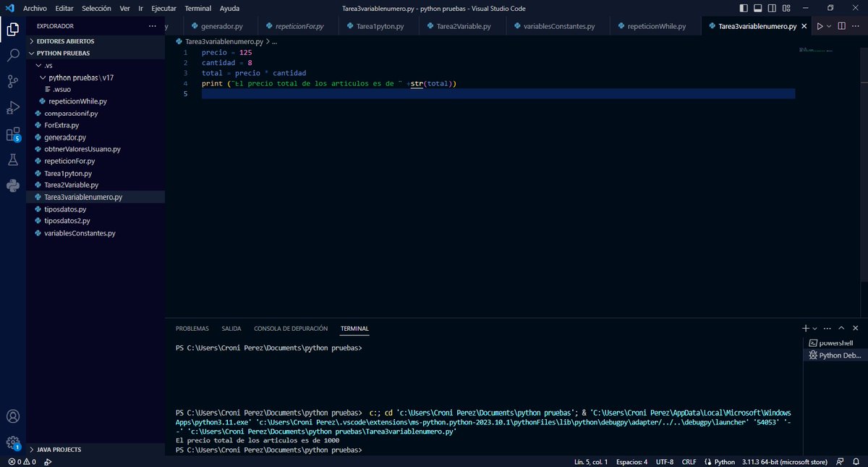Split the editor to the right
This screenshot has height=467, width=868.
842,26
